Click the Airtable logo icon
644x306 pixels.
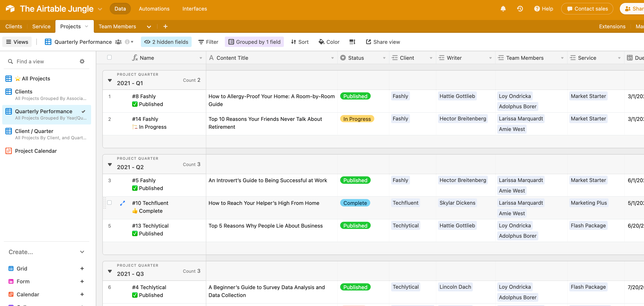coord(10,9)
